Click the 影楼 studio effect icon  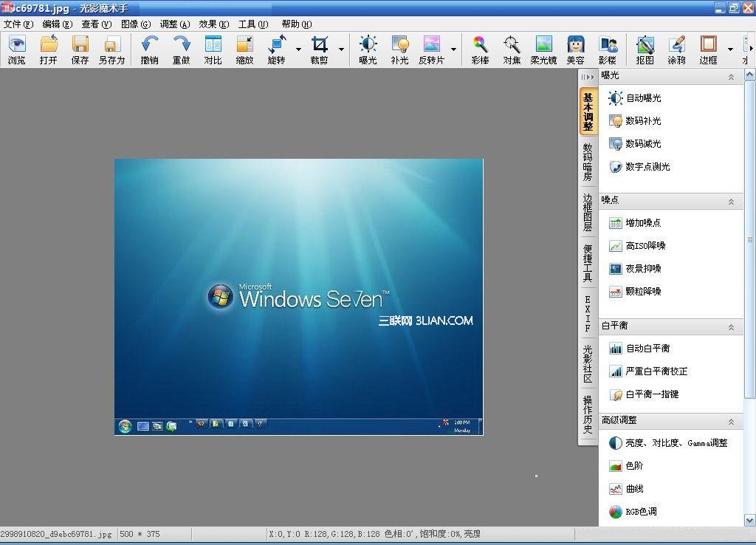coord(608,49)
